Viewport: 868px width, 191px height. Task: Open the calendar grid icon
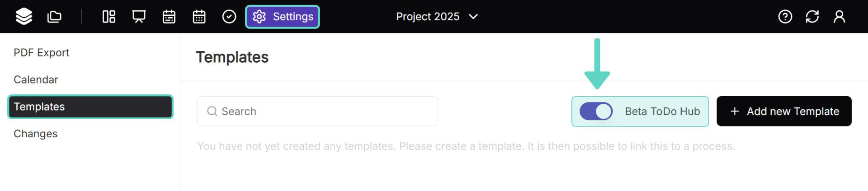[x=199, y=17]
